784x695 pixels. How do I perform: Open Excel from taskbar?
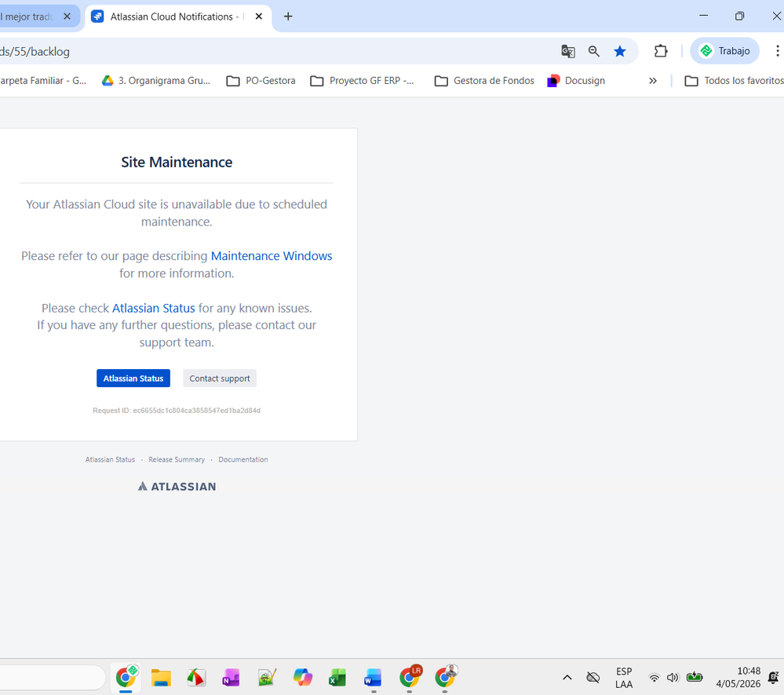(337, 678)
